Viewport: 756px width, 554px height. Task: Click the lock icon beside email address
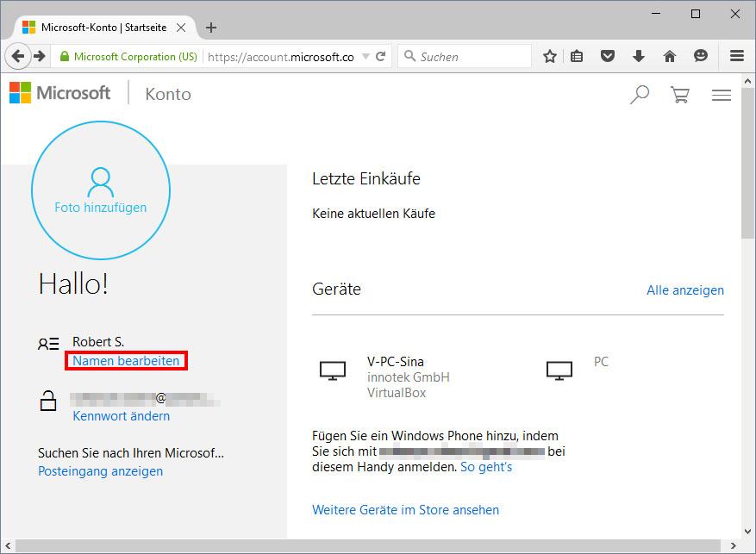coord(47,401)
